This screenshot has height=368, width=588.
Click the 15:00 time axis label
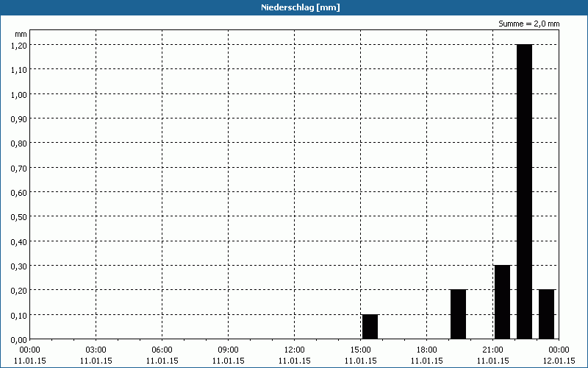click(x=360, y=350)
